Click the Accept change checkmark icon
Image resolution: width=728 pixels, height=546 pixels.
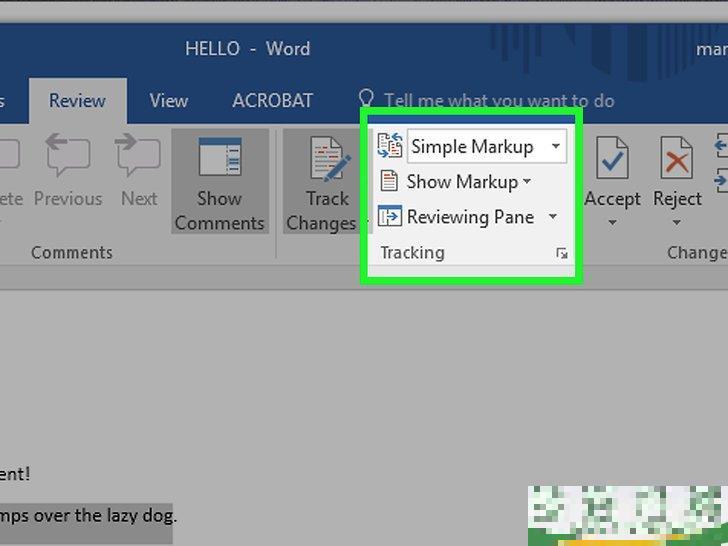pos(611,160)
